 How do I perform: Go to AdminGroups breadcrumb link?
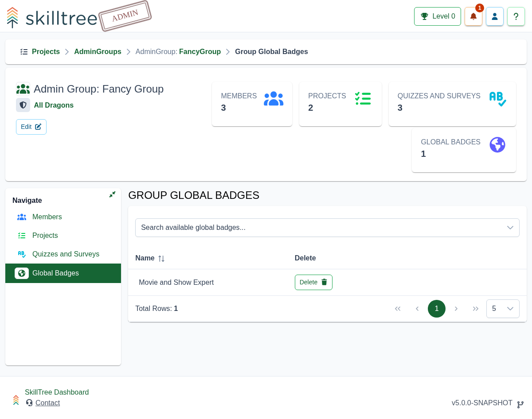coord(98,52)
